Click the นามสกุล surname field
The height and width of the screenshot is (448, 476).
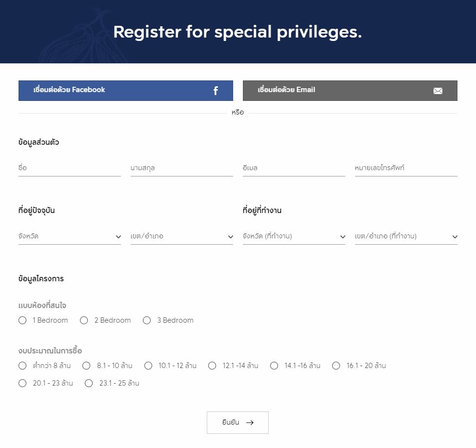coord(182,168)
